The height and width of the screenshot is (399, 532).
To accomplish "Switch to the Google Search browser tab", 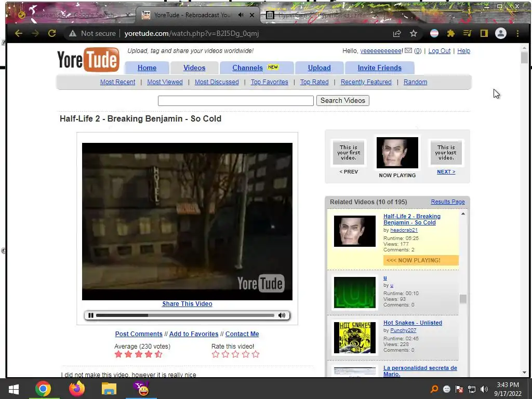I will click(x=74, y=15).
